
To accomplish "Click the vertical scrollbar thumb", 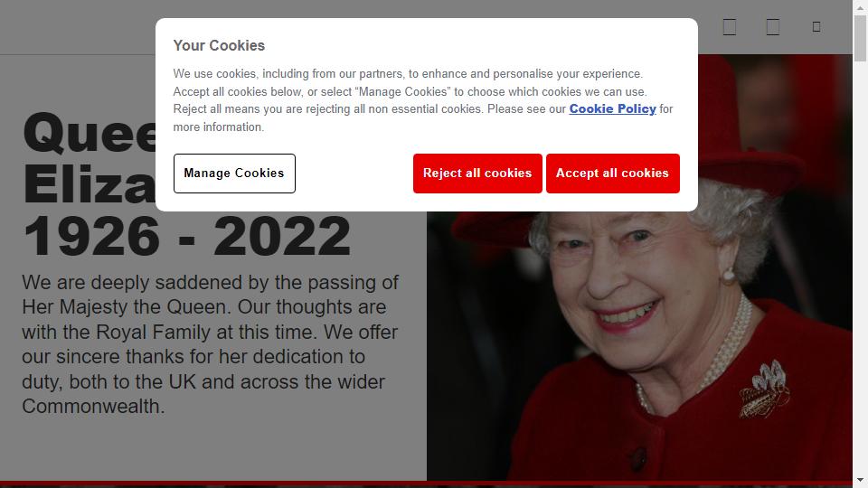I will pos(860,38).
